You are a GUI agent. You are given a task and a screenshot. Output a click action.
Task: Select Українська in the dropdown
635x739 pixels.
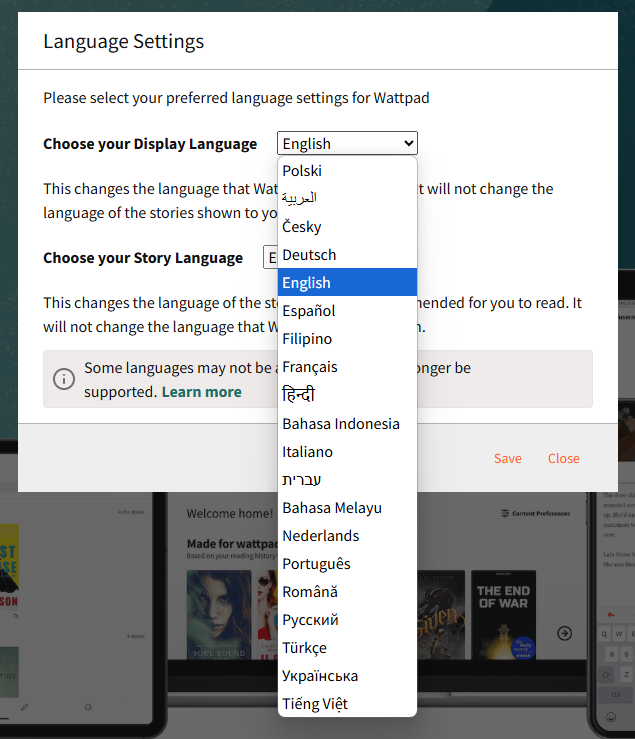347,676
